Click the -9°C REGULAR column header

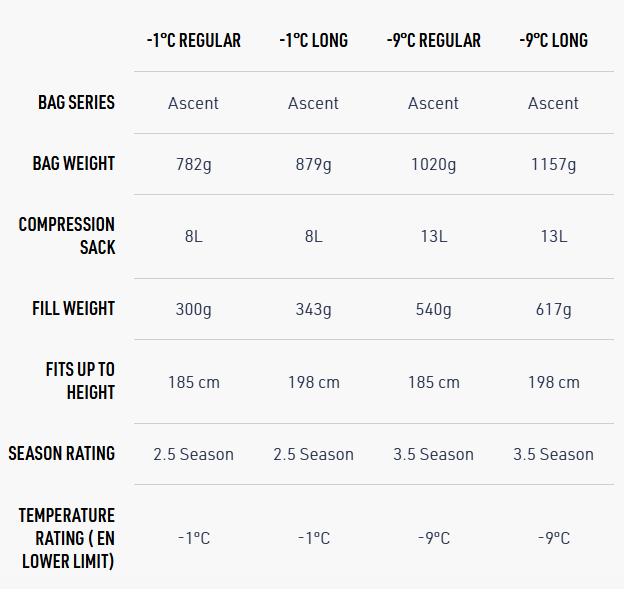click(433, 41)
